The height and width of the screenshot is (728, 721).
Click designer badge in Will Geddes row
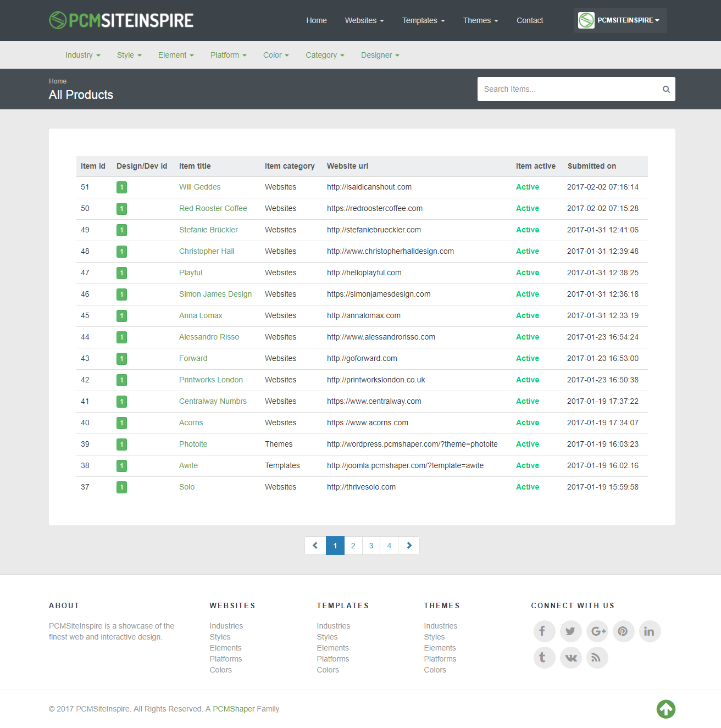pos(121,187)
